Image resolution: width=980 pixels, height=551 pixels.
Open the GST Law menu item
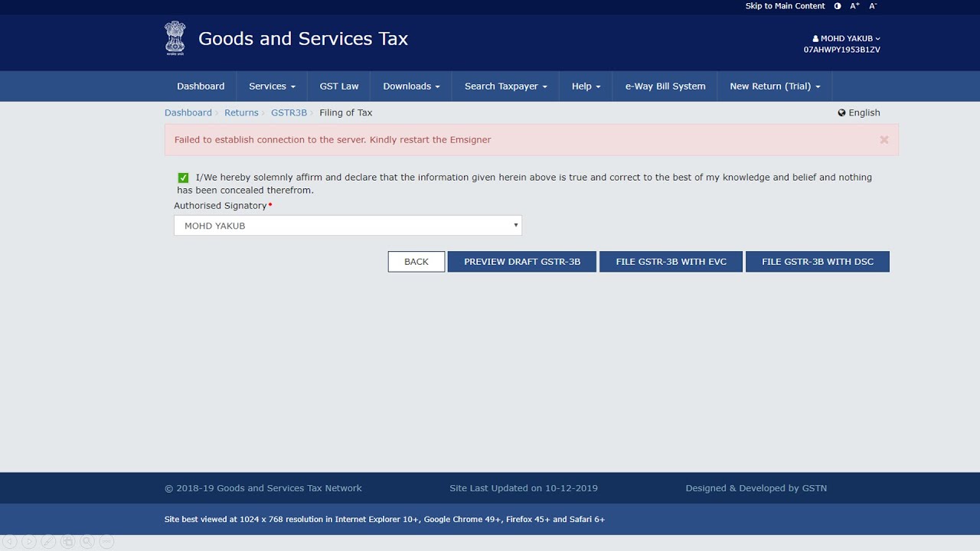339,86
